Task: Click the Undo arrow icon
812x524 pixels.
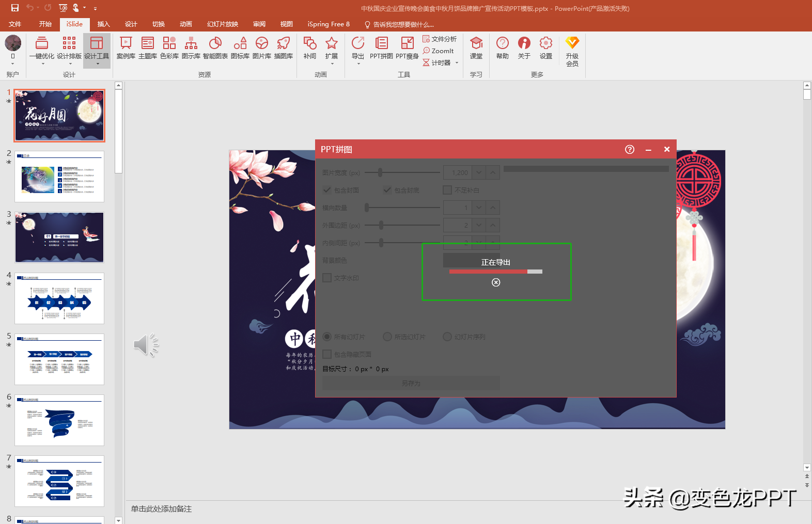Action: tap(30, 8)
